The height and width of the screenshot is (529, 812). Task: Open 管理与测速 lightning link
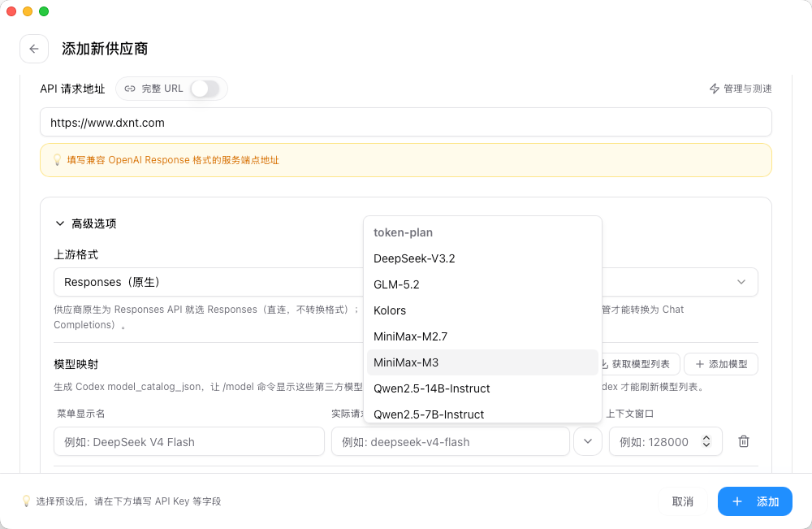pos(740,89)
